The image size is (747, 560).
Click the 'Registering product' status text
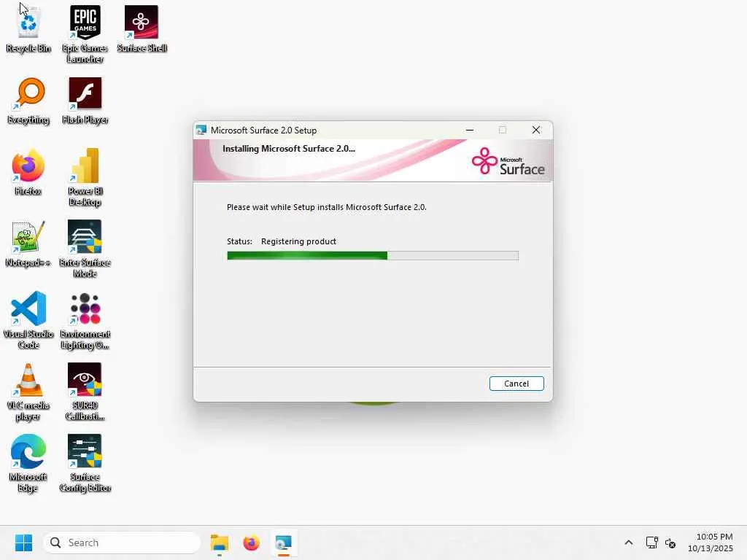[298, 241]
